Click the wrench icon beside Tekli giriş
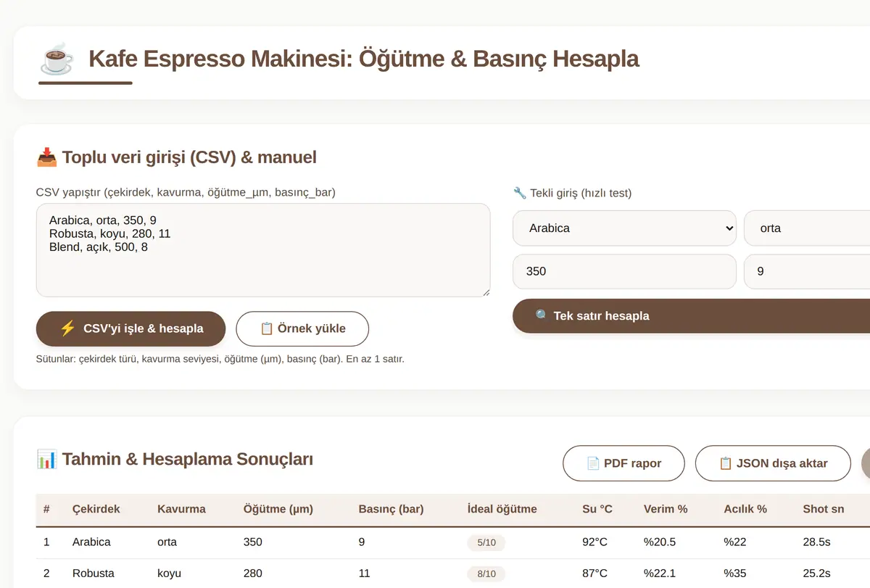Image resolution: width=870 pixels, height=588 pixels. (x=519, y=193)
